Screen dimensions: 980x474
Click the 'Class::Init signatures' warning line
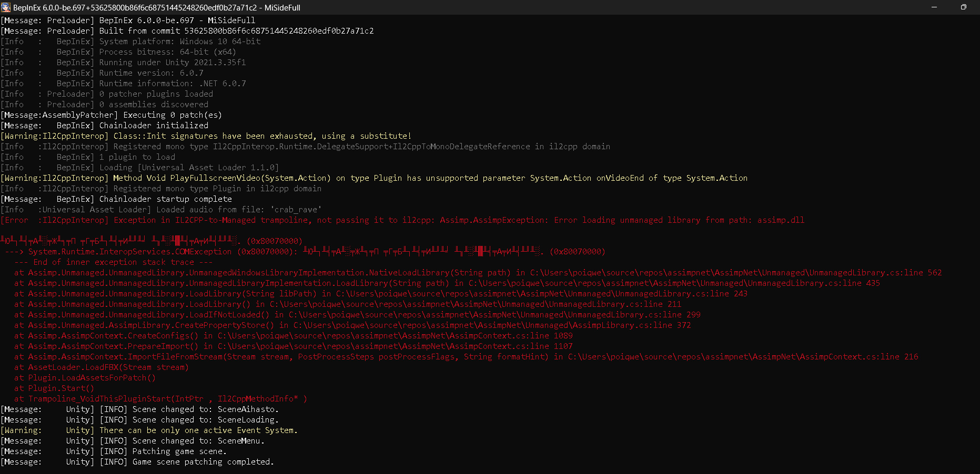click(262, 136)
